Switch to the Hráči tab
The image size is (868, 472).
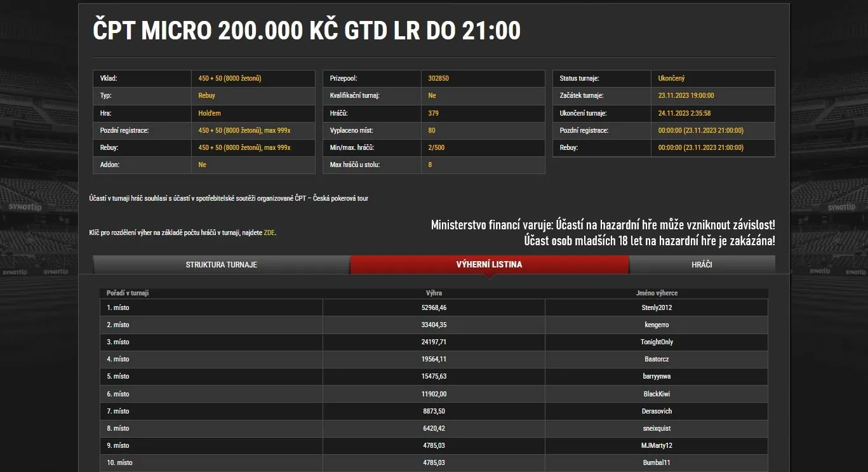tap(702, 264)
